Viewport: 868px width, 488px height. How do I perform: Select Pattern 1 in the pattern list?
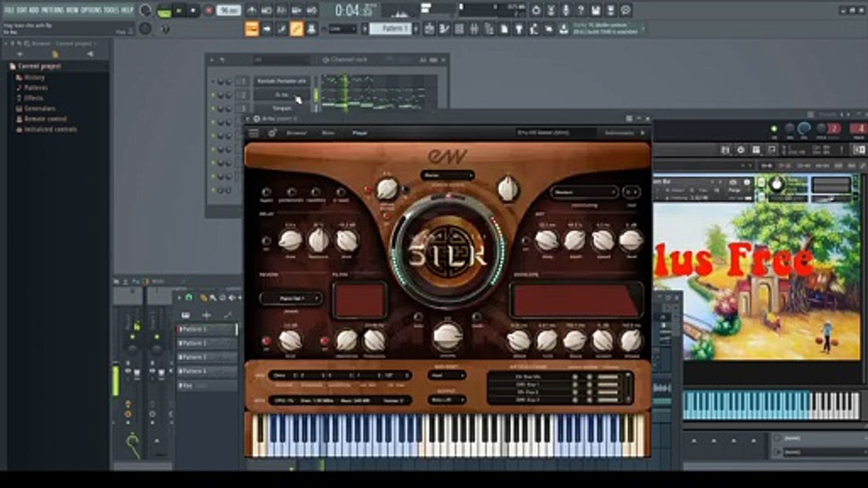pos(207,329)
